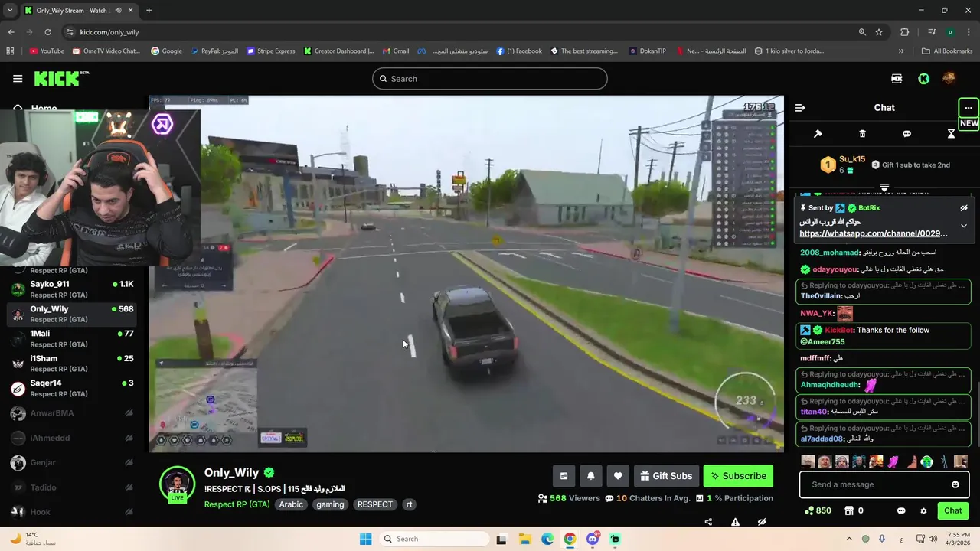Viewport: 980px width, 551px height.
Task: Open Chrome extensions puzzle icon
Action: pyautogui.click(x=905, y=32)
